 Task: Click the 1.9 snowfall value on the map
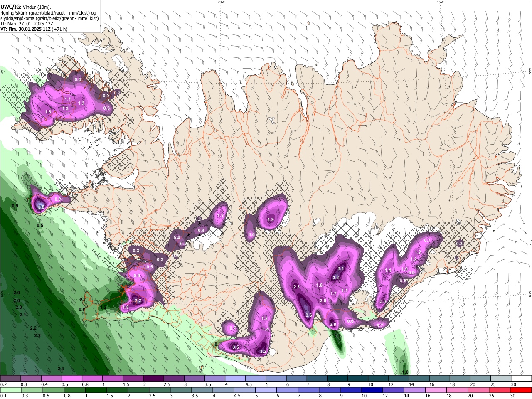pyautogui.click(x=271, y=219)
